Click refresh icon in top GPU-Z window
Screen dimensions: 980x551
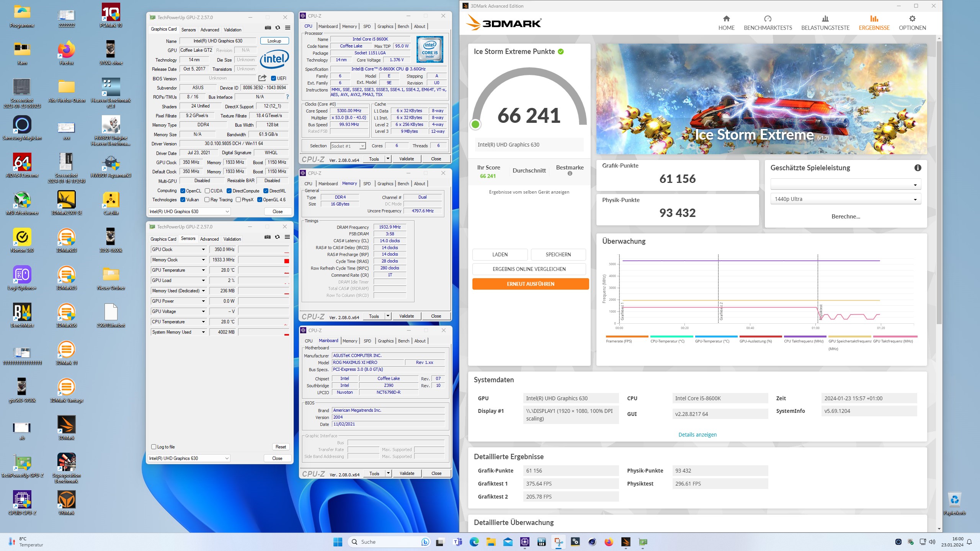[278, 28]
